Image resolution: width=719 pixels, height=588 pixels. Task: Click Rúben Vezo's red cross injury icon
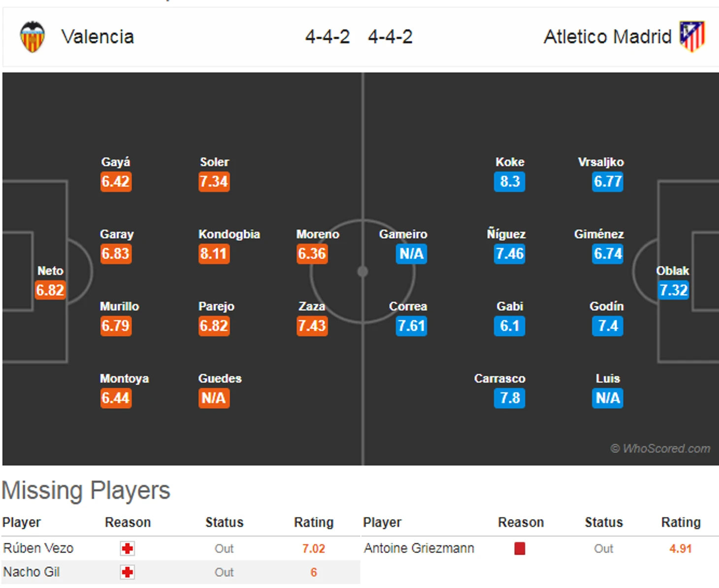128,549
